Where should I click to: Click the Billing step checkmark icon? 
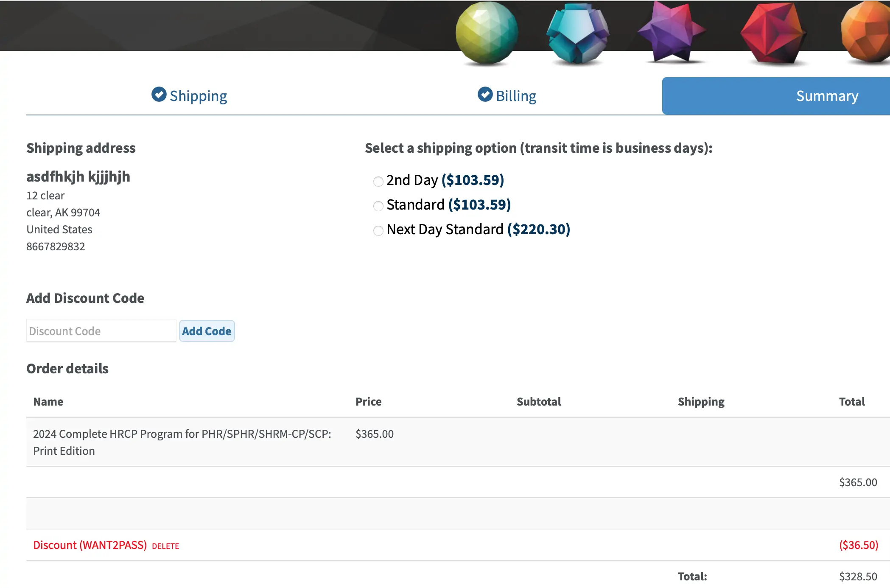pos(485,95)
